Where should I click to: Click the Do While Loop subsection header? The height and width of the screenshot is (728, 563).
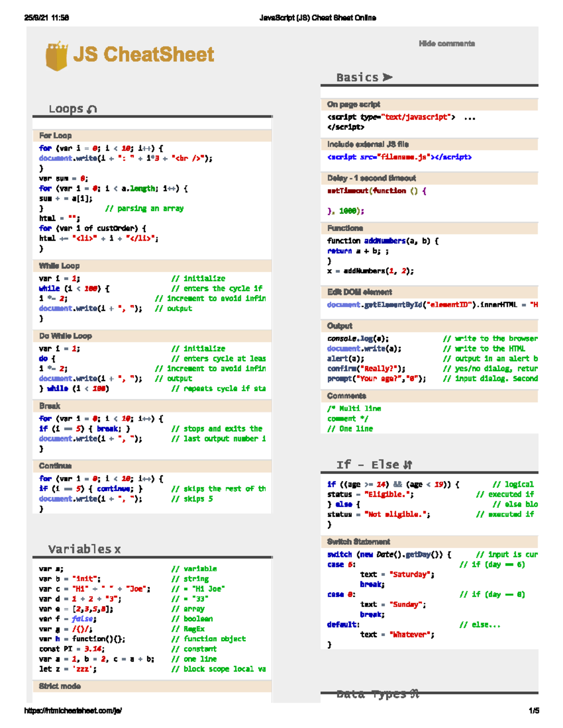coord(152,336)
